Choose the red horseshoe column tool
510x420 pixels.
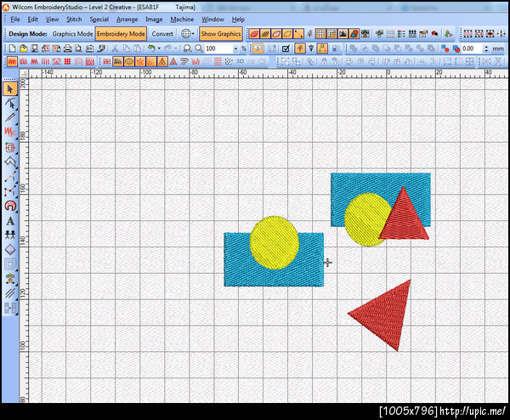point(10,207)
